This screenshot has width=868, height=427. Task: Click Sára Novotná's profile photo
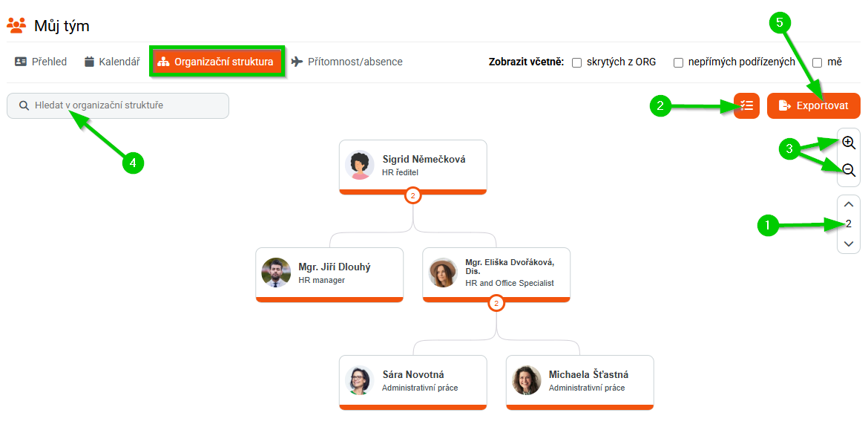tap(359, 380)
